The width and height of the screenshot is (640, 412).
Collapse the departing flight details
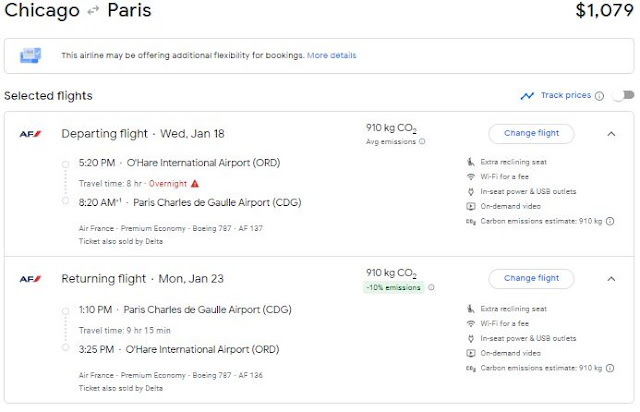(611, 133)
